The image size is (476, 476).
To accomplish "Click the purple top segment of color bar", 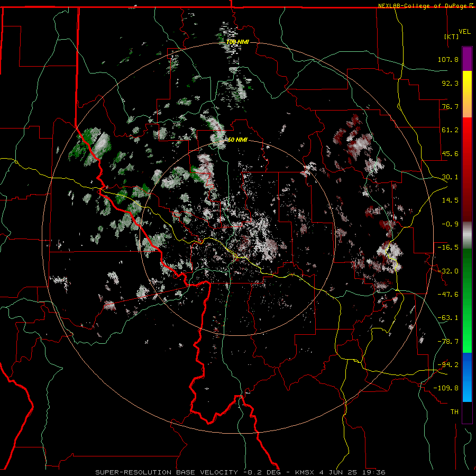I will (x=467, y=59).
